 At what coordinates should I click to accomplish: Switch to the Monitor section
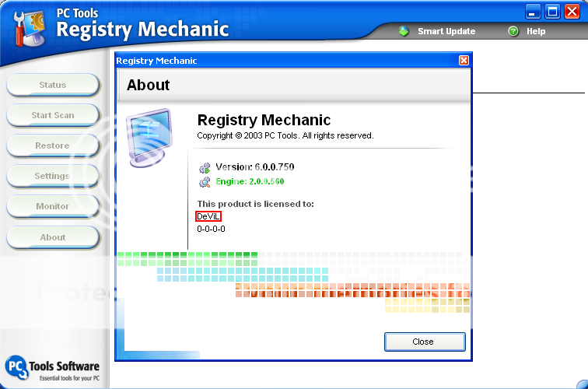click(53, 206)
